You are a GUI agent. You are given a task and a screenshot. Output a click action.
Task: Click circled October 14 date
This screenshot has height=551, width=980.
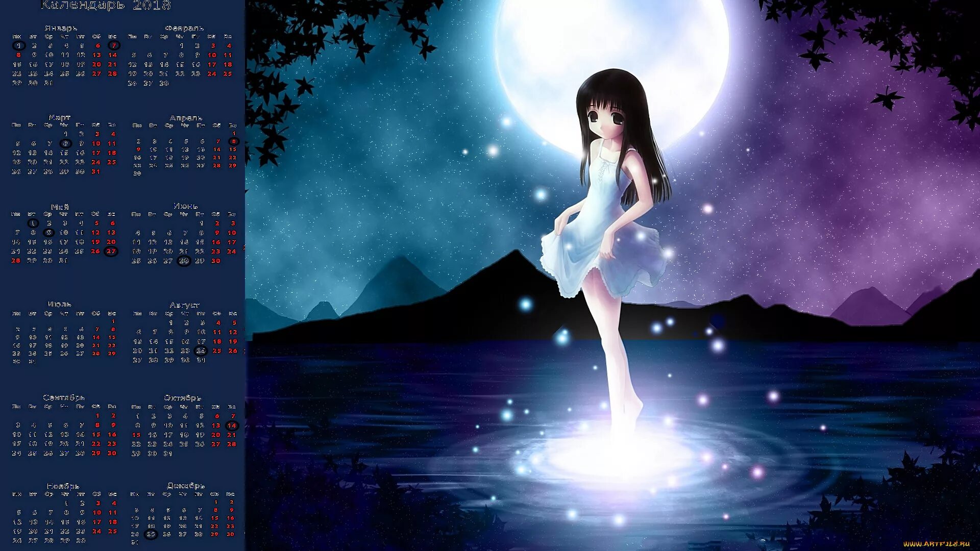tap(232, 425)
